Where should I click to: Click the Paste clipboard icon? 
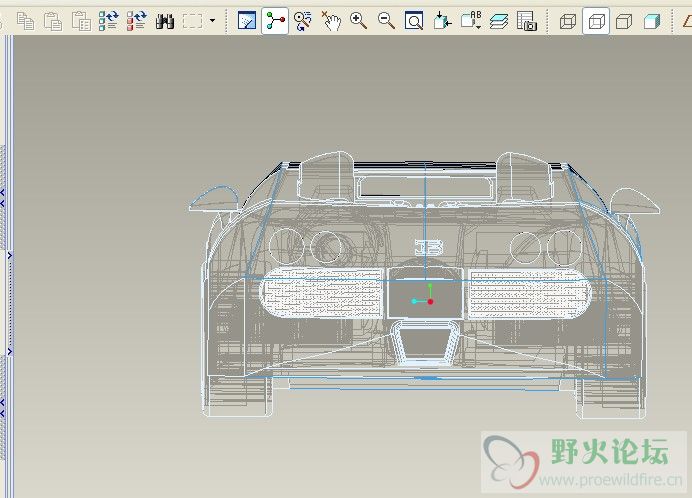pyautogui.click(x=53, y=21)
